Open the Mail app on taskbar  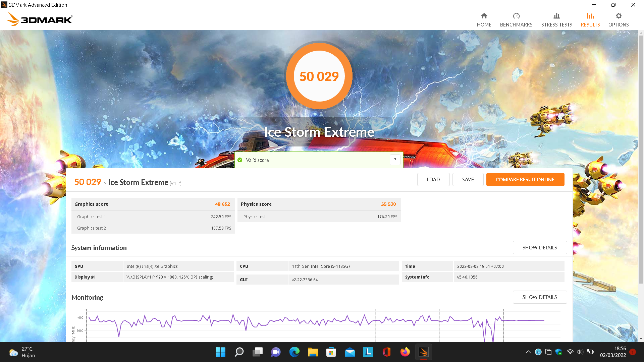click(350, 352)
